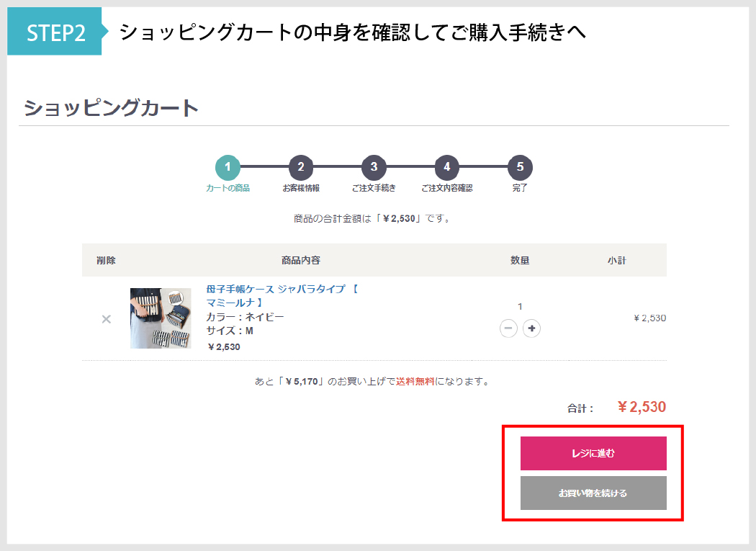This screenshot has width=756, height=551.
Task: Select the 完了 step label
Action: click(x=520, y=188)
